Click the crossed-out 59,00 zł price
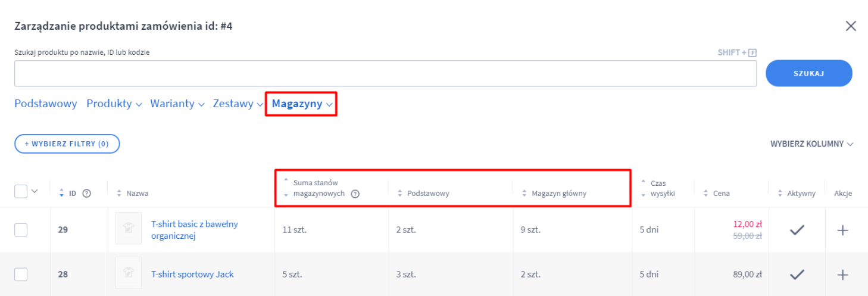Screen dimensions: 868x296 click(x=747, y=236)
